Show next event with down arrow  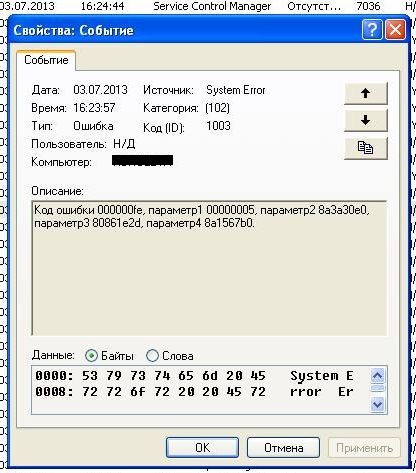(366, 120)
